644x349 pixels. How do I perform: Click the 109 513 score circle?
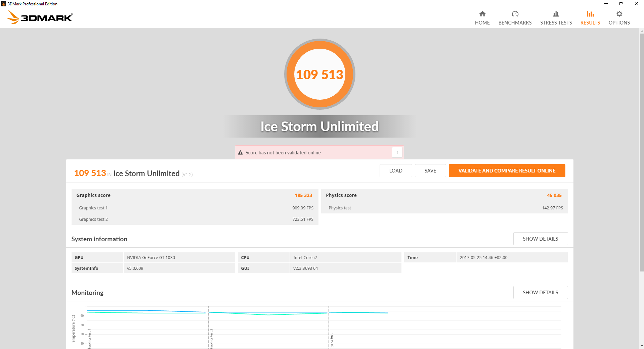pyautogui.click(x=320, y=74)
